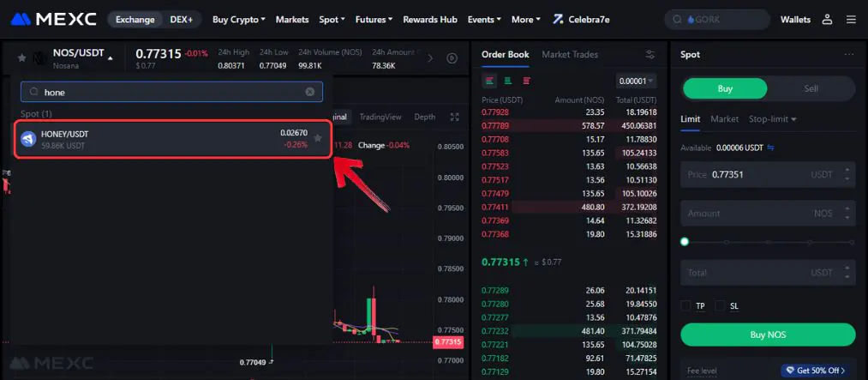Click ask price 0.77789 in order book

click(495, 126)
